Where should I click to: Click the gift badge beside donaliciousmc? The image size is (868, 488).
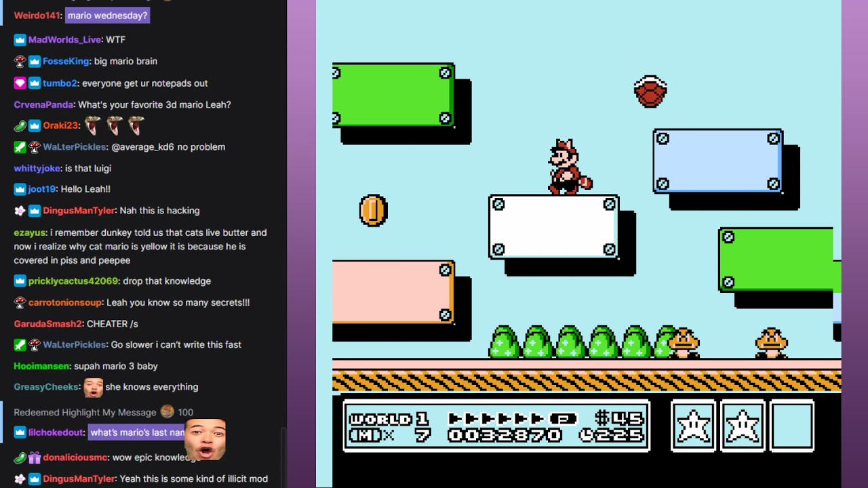click(x=34, y=457)
